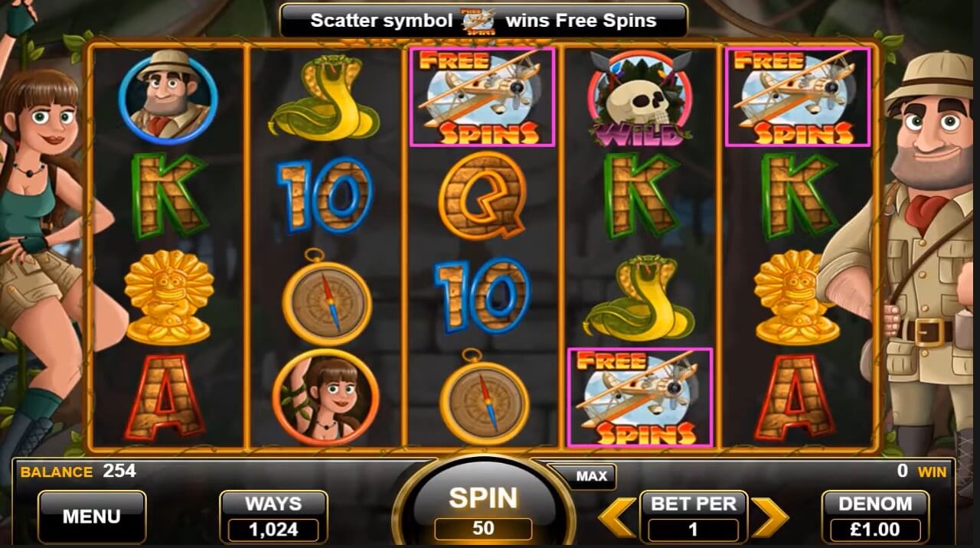Click the WAYS 1,024 panel

[273, 517]
